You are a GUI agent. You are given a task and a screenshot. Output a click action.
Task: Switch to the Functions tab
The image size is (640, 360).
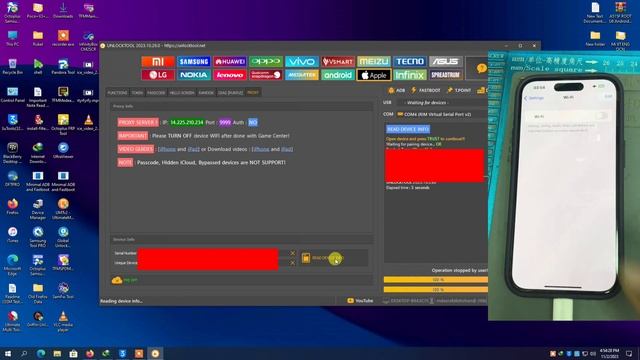(x=117, y=93)
